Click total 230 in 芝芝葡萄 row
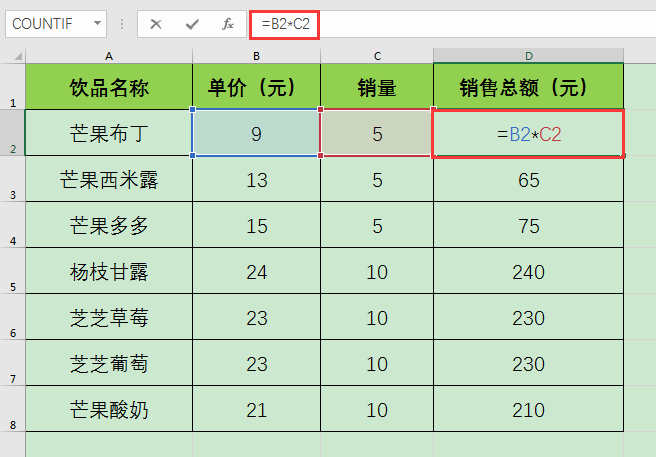This screenshot has width=656, height=457. coord(529,363)
